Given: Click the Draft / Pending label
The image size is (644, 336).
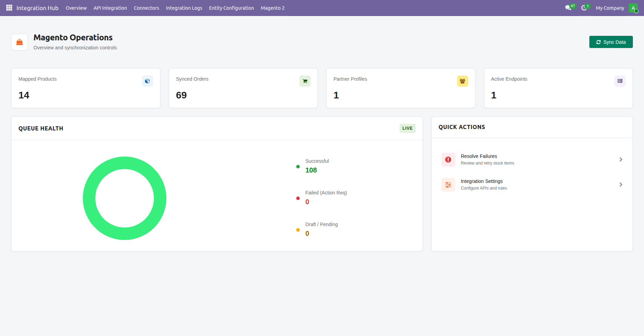Looking at the screenshot, I should click(322, 224).
